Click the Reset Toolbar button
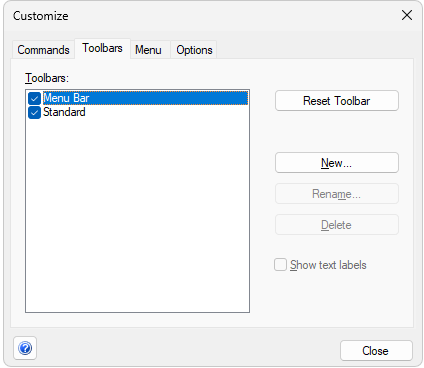Viewport: 424px width, 368px height. 337,101
